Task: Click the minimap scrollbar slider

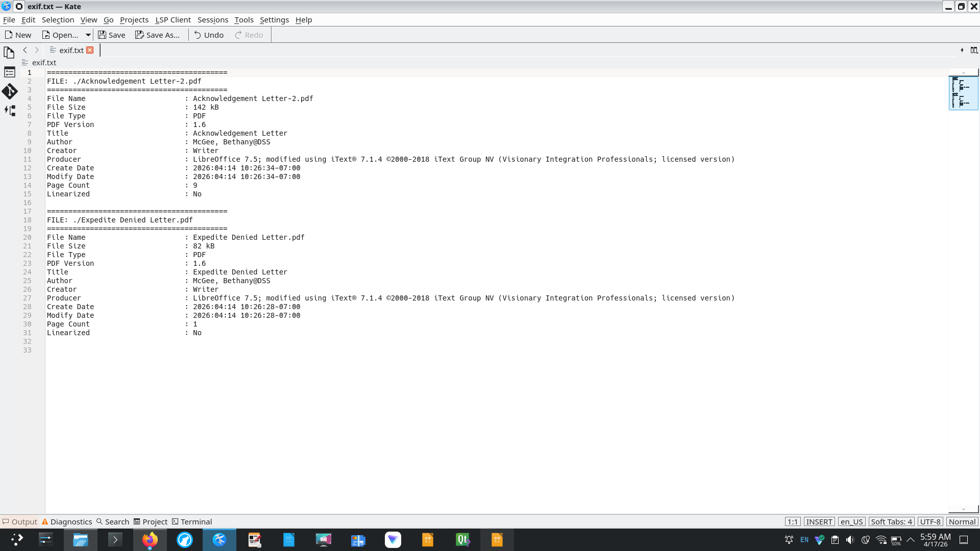Action: 963,93
